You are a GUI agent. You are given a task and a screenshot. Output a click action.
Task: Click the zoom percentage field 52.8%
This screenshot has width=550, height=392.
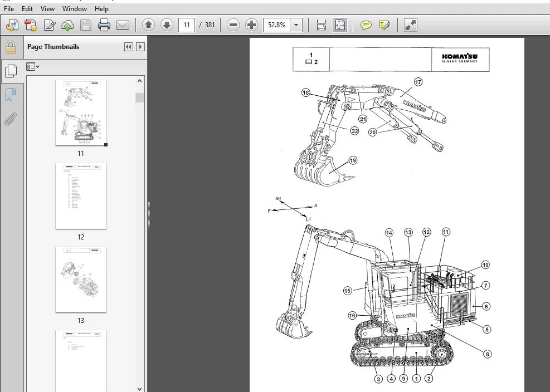click(x=277, y=25)
